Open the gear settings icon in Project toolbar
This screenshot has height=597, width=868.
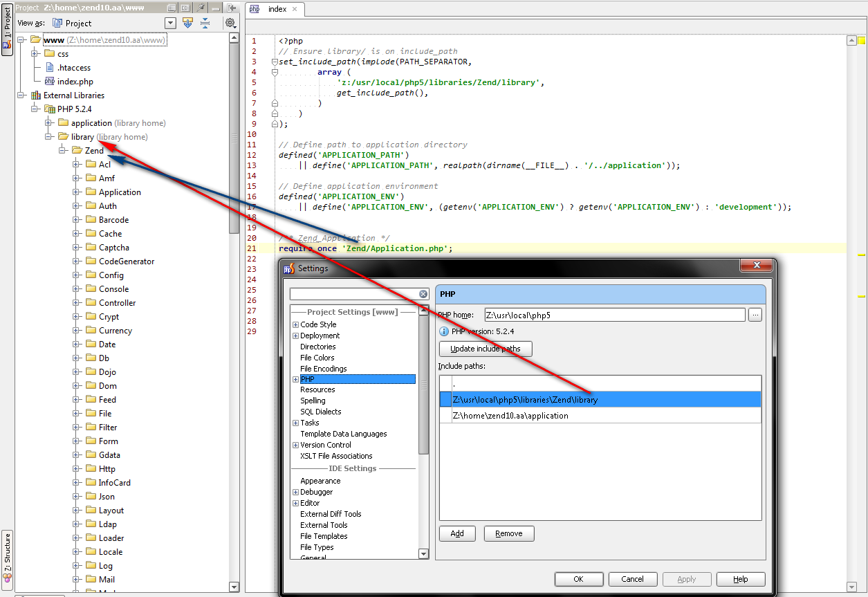pyautogui.click(x=230, y=23)
